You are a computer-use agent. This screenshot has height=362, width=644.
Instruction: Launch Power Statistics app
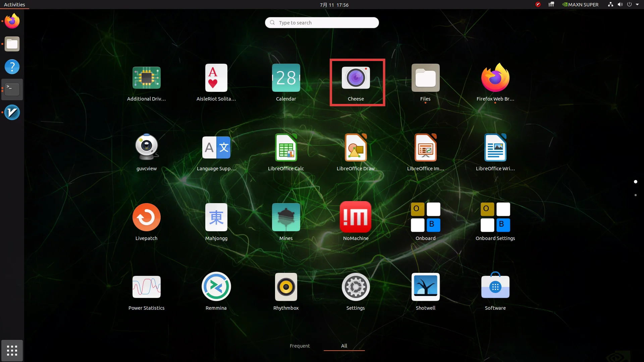click(x=147, y=292)
